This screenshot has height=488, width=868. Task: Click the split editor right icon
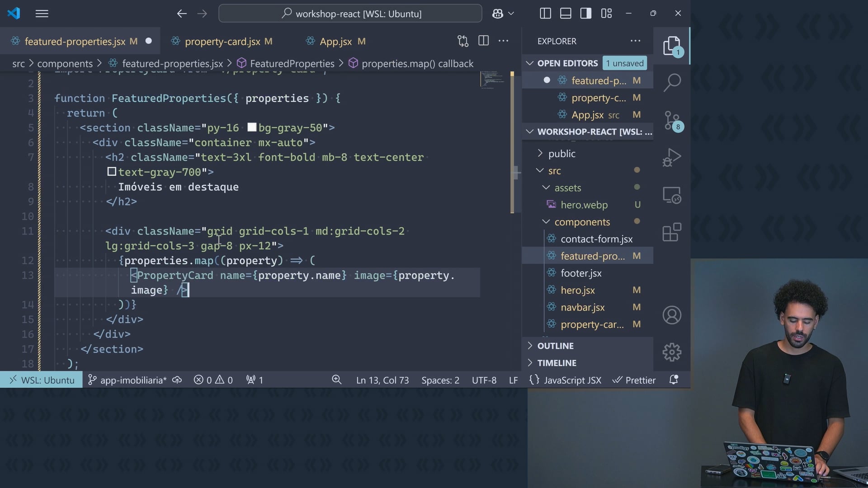point(483,41)
